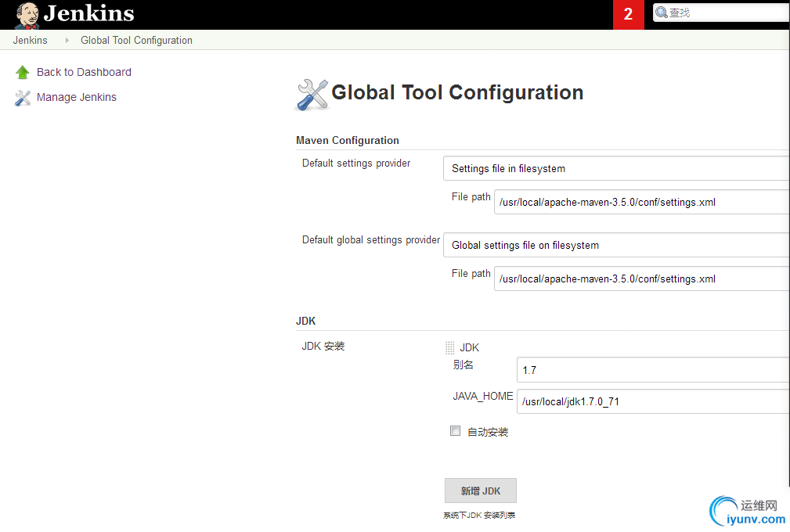Open the red notification badge showing 2
790x532 pixels.
click(628, 15)
